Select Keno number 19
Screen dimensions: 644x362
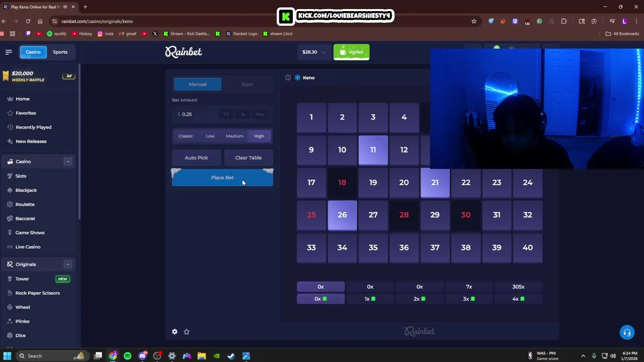coord(373,183)
